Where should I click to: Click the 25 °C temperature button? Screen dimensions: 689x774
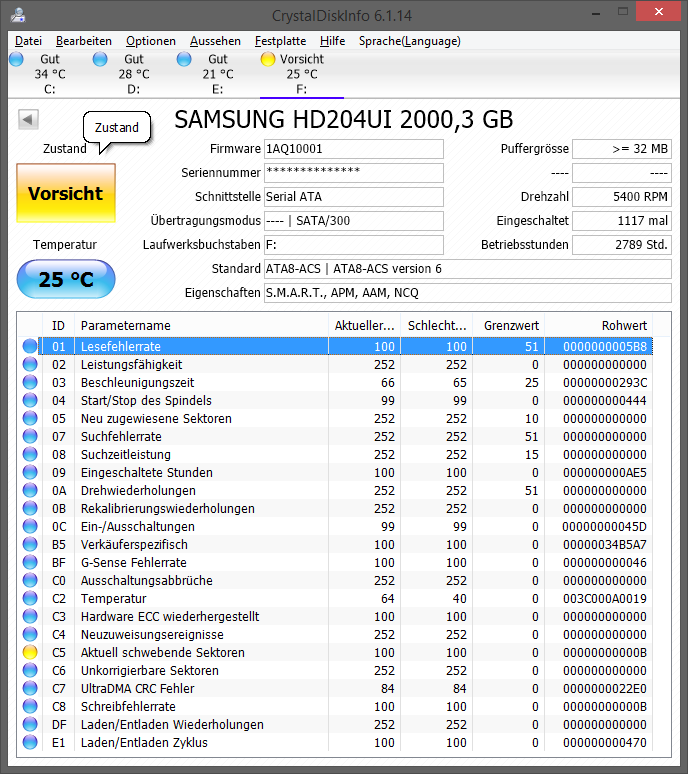(x=66, y=279)
